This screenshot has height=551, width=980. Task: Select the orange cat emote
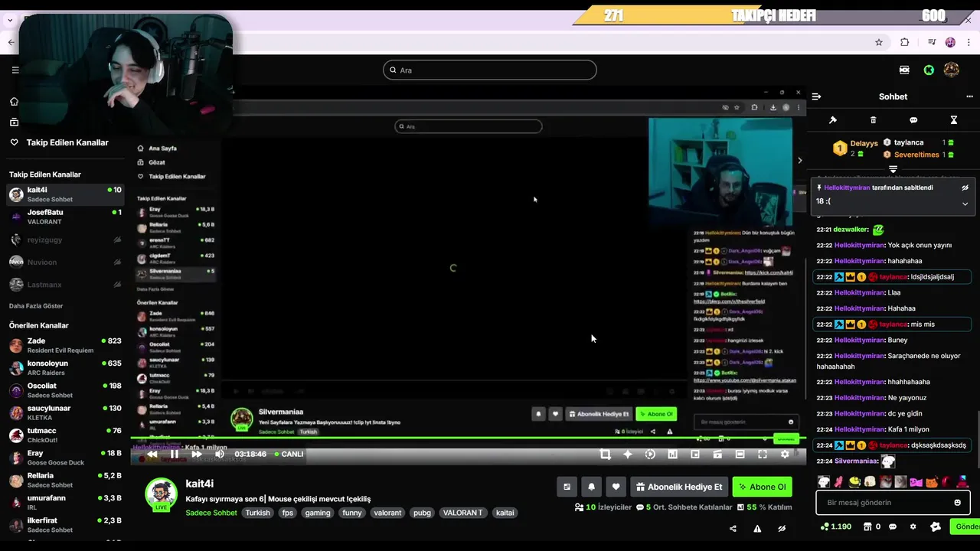coord(932,482)
